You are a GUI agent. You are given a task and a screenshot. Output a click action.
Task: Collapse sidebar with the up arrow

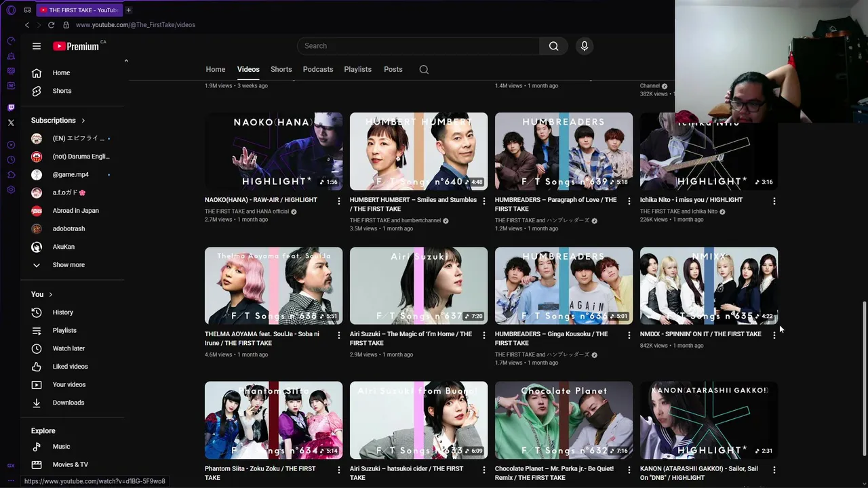click(x=126, y=61)
